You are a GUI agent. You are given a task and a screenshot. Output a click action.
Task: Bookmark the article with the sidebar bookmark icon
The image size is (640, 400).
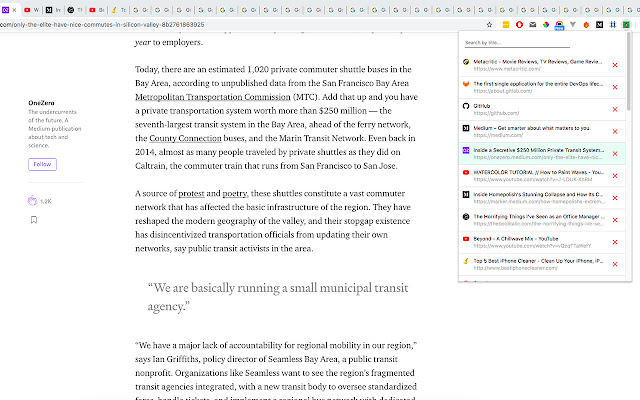(x=34, y=220)
